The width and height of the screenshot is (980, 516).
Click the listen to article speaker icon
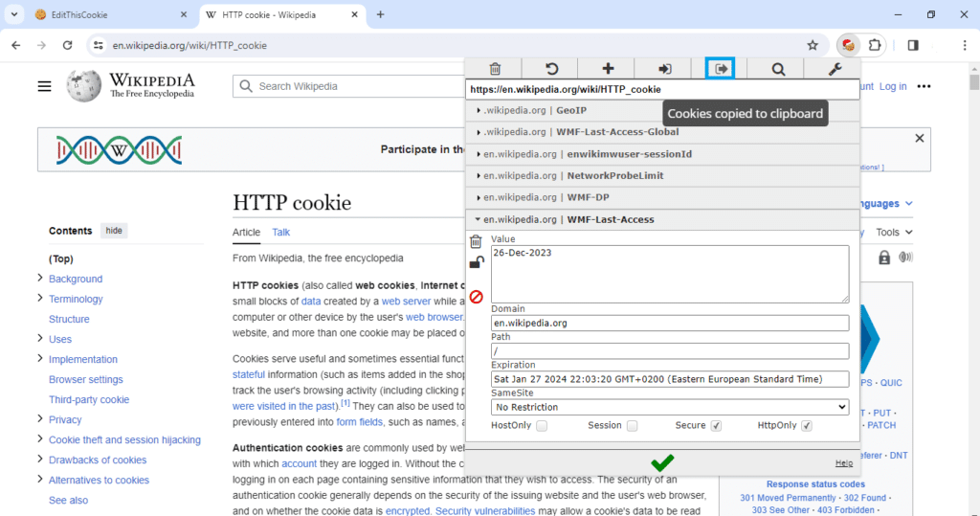tap(905, 258)
